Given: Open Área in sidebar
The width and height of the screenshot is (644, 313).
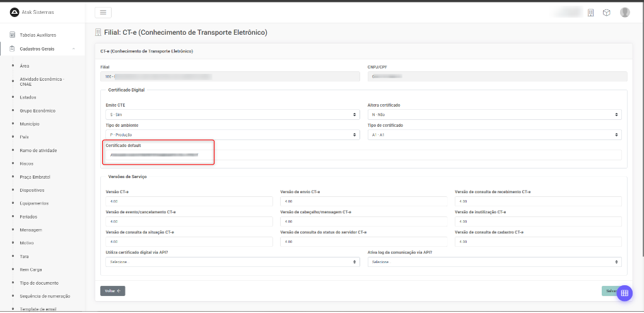Looking at the screenshot, I should point(24,66).
